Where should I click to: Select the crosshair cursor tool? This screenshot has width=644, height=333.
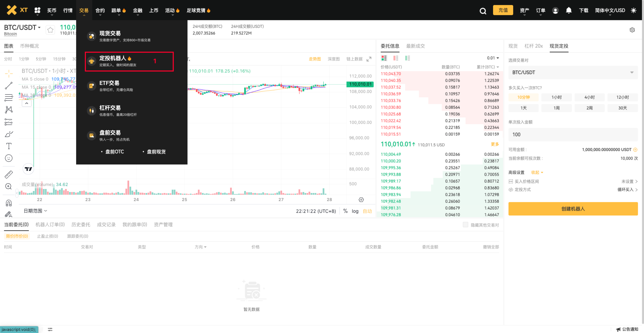pyautogui.click(x=9, y=73)
